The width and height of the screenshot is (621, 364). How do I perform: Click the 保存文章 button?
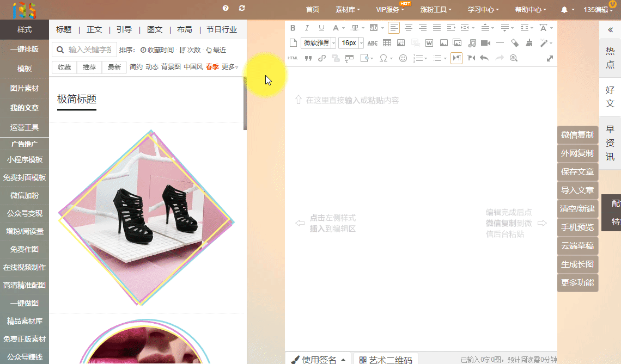(x=577, y=172)
